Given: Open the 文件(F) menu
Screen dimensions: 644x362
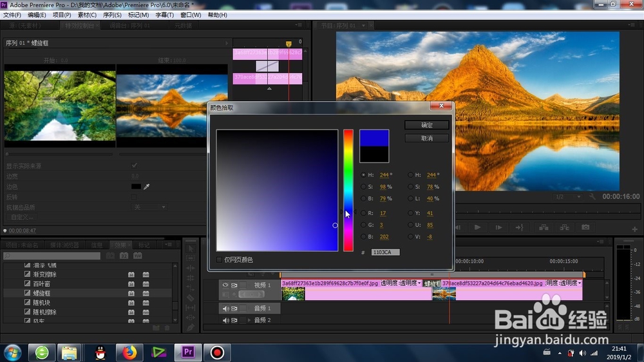Looking at the screenshot, I should (x=12, y=15).
